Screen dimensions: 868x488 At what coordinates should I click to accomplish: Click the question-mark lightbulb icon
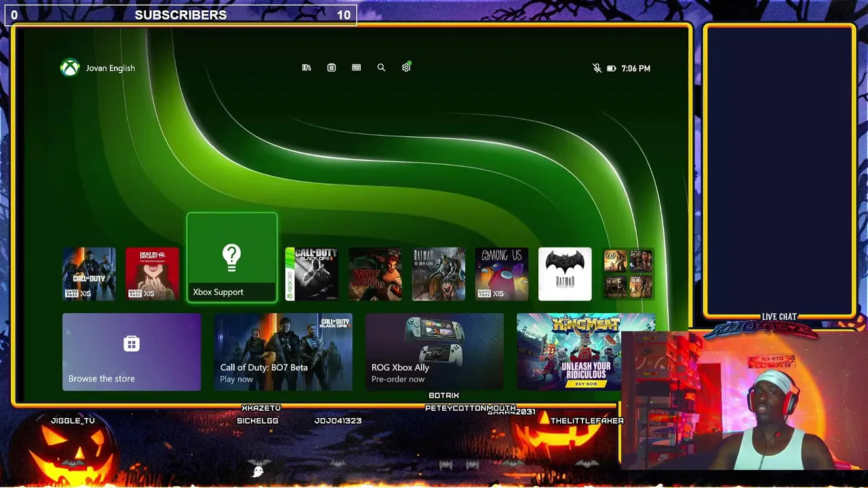tap(232, 258)
